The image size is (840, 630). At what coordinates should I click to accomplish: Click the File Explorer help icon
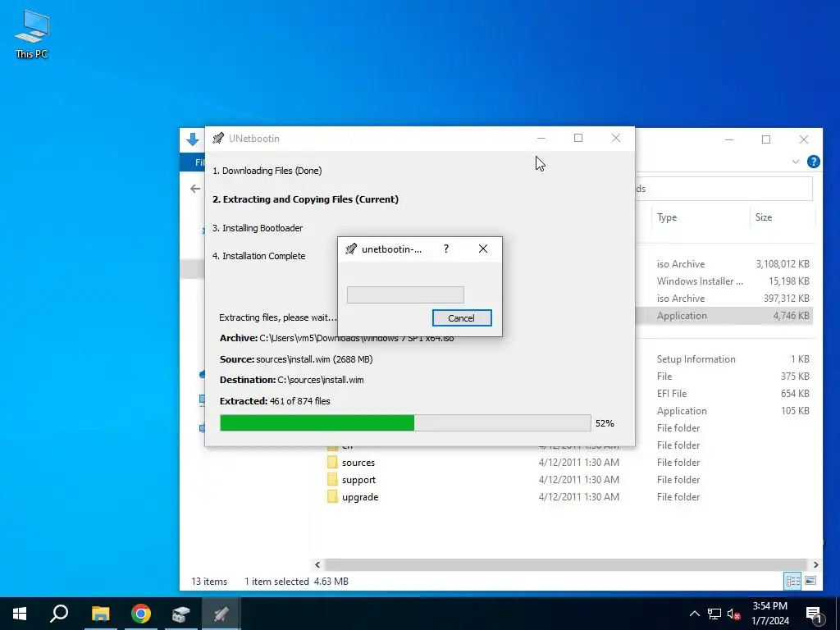pos(813,162)
